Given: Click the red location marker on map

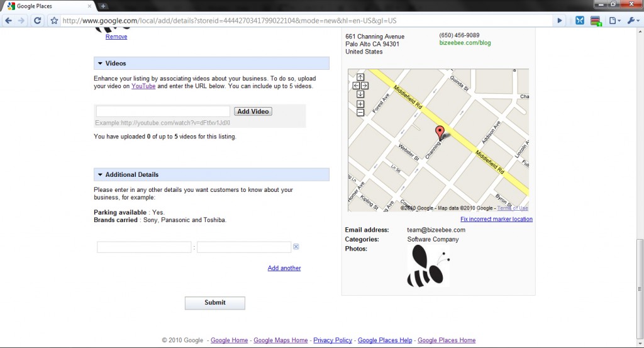Looking at the screenshot, I should click(440, 133).
